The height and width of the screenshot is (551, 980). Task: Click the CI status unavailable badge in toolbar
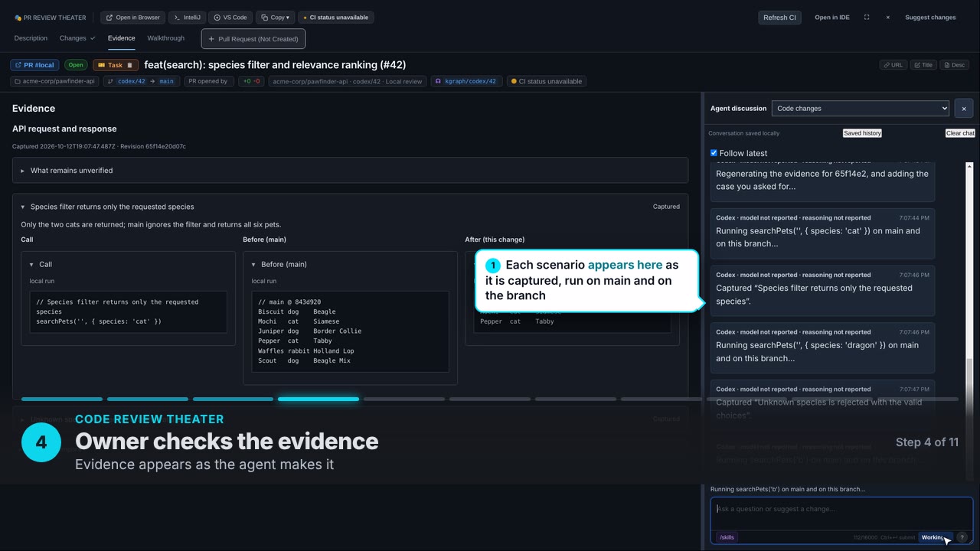pyautogui.click(x=336, y=18)
